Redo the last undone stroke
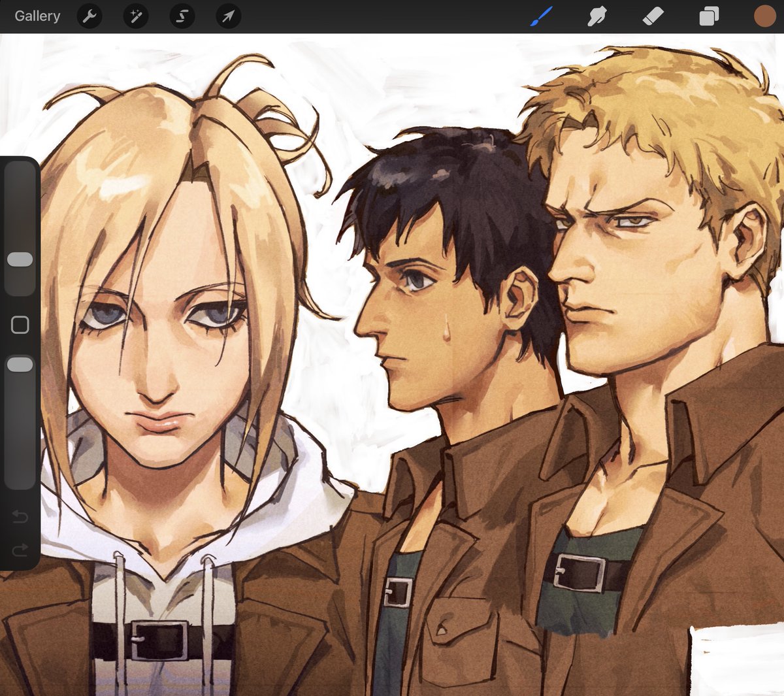Image resolution: width=784 pixels, height=696 pixels. click(20, 550)
